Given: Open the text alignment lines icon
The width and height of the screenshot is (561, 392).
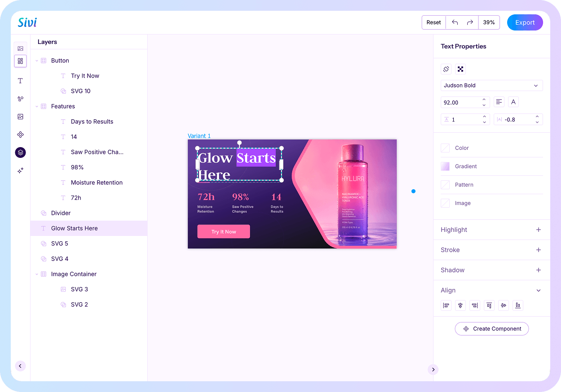Looking at the screenshot, I should (x=499, y=102).
